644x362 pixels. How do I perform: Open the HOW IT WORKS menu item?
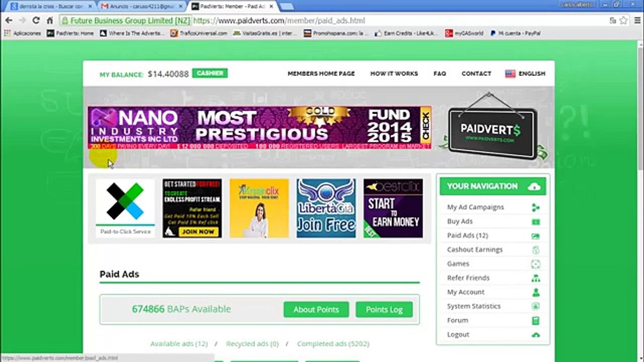click(394, 73)
